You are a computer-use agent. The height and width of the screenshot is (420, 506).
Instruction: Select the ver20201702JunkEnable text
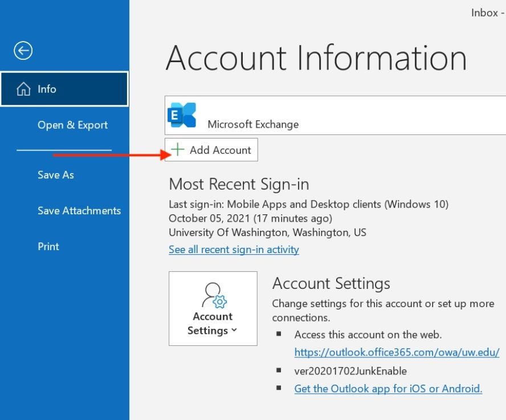click(350, 371)
